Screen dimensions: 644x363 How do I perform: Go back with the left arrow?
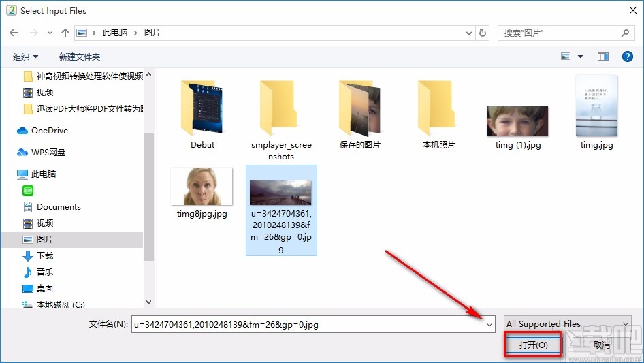14,33
